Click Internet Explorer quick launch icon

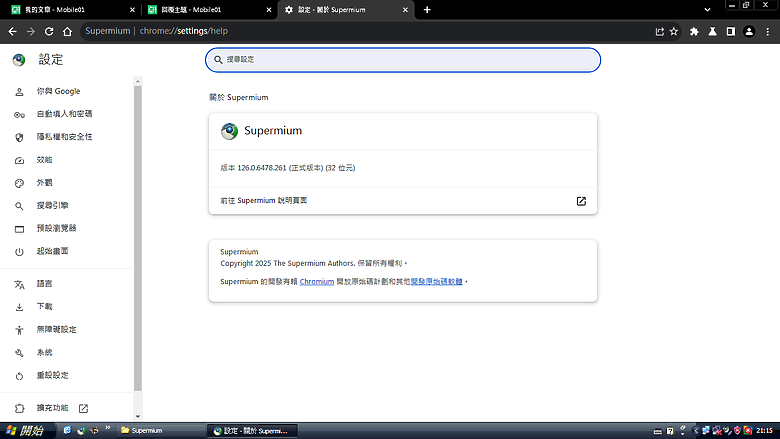(67, 431)
